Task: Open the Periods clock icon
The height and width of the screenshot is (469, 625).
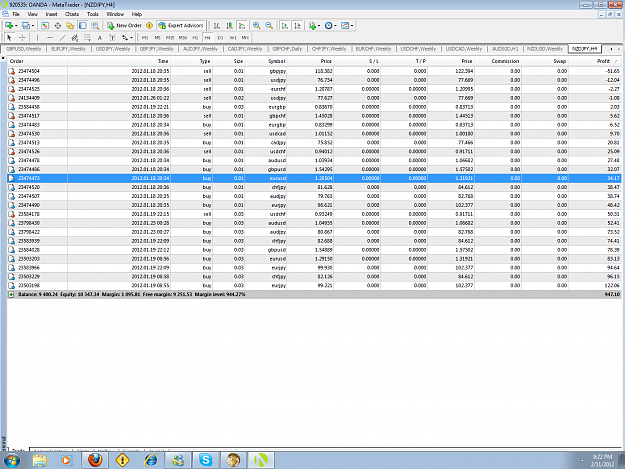Action: pos(328,26)
